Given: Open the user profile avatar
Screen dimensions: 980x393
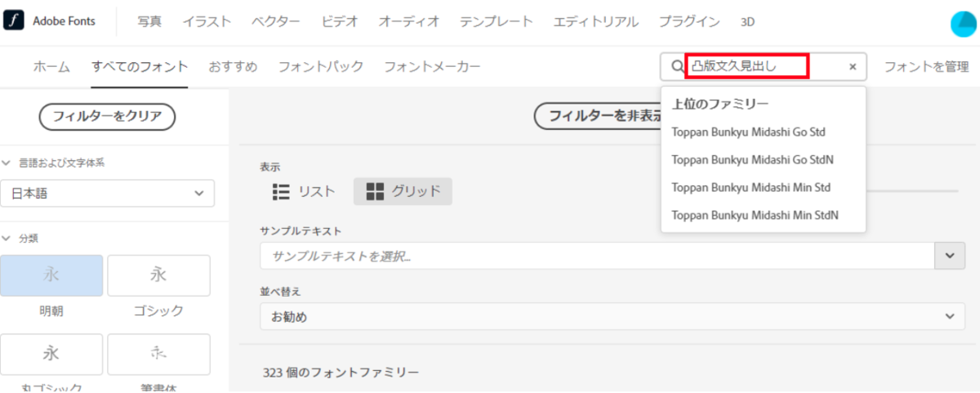Looking at the screenshot, I should click(x=965, y=24).
